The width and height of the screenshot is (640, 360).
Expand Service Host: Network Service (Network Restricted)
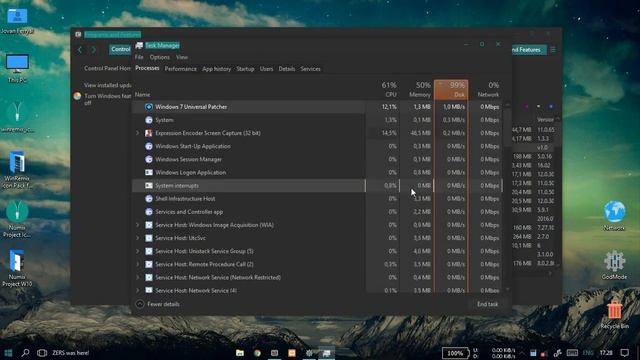(138, 278)
